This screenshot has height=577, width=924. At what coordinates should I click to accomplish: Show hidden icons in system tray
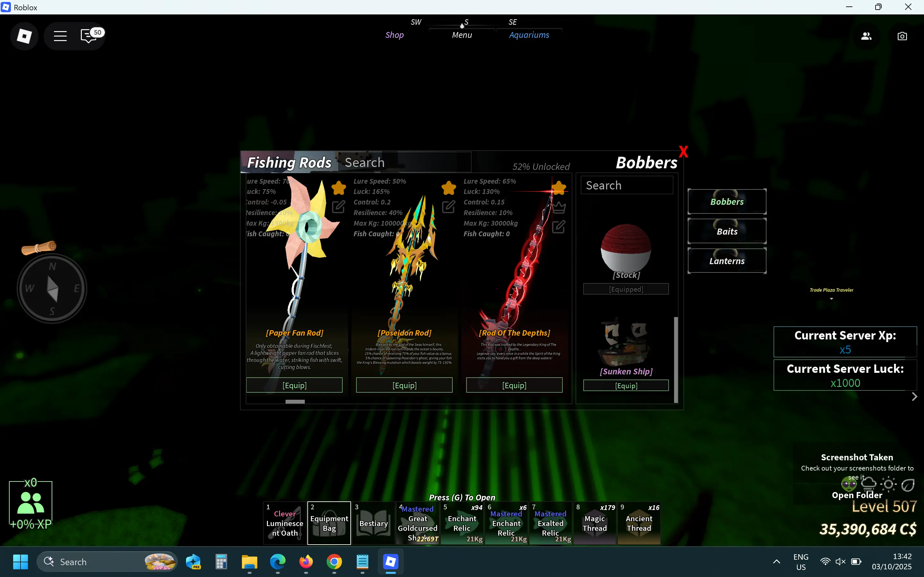pos(776,561)
